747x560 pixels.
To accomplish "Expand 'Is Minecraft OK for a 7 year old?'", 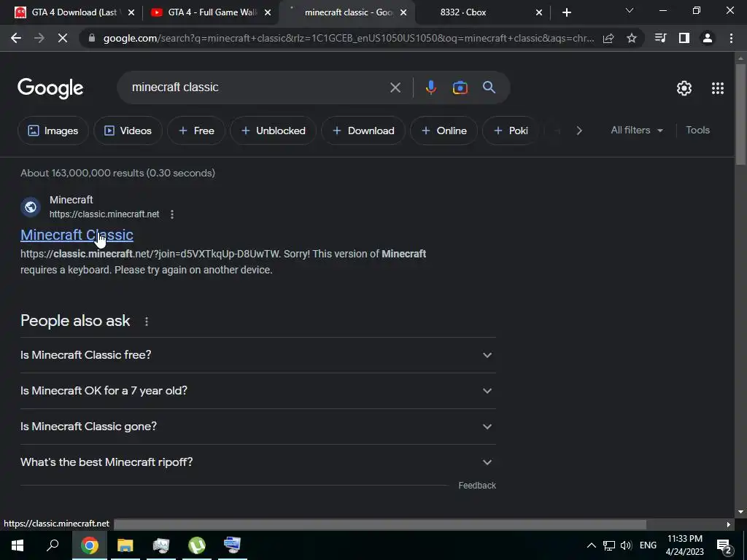I will tap(258, 391).
